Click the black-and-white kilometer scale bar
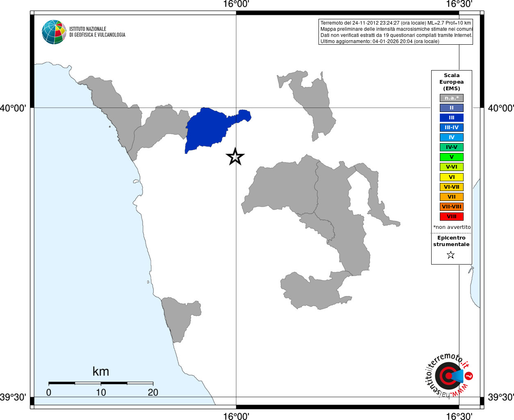The height and width of the screenshot is (420, 514). 101,383
